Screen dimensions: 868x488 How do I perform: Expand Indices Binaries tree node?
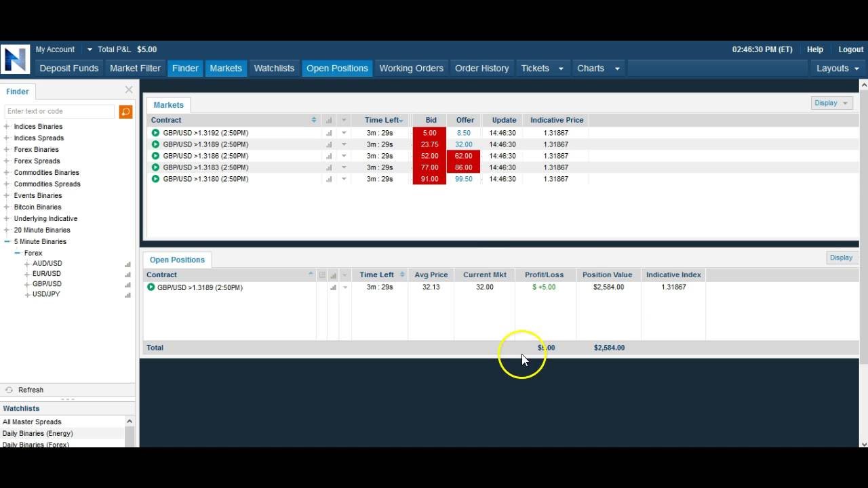pyautogui.click(x=7, y=127)
